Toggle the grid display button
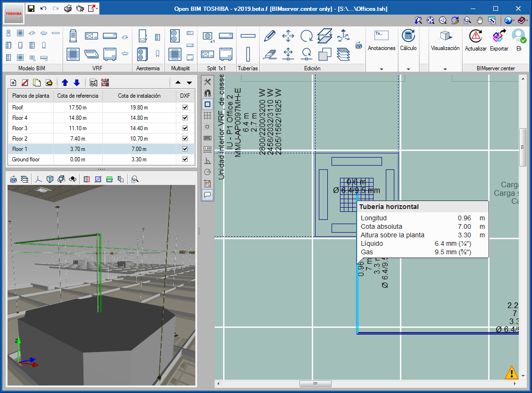Image resolution: width=532 pixels, height=393 pixels. click(208, 116)
